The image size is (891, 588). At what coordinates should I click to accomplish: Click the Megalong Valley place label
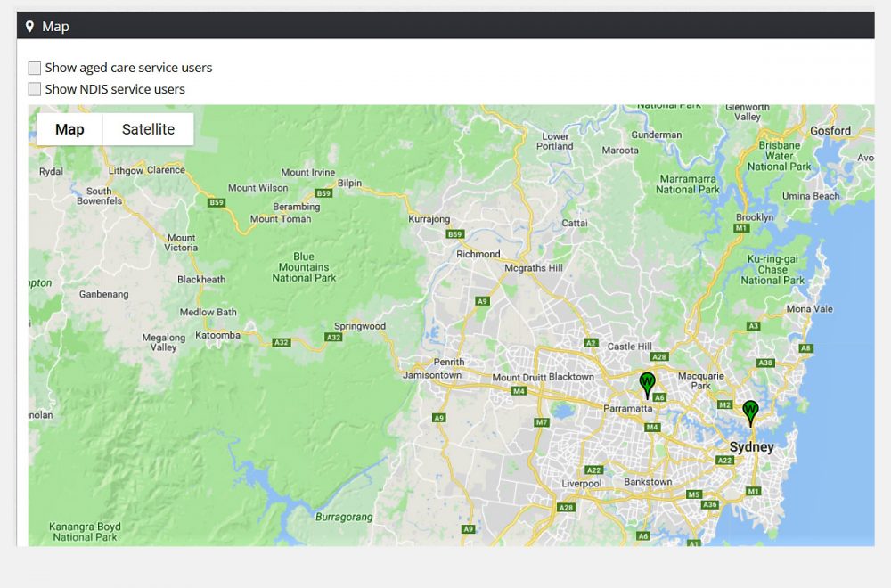tap(164, 343)
